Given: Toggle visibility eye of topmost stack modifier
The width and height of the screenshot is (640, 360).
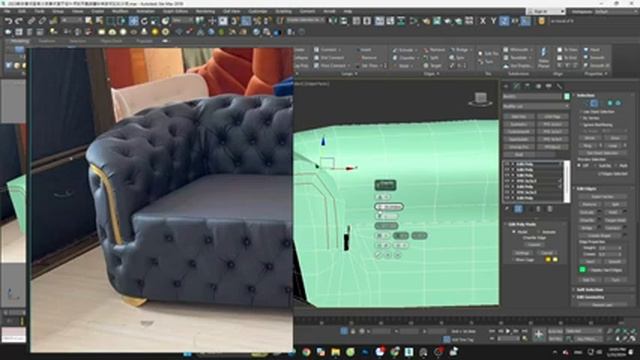Looking at the screenshot, I should (x=507, y=164).
